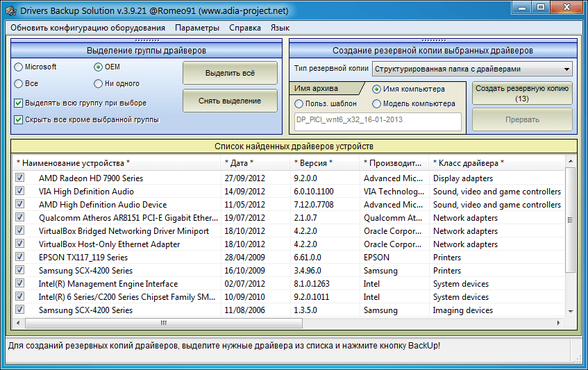Choose 'Модель компьютера' archive name option
Image resolution: width=588 pixels, height=370 pixels.
click(377, 104)
